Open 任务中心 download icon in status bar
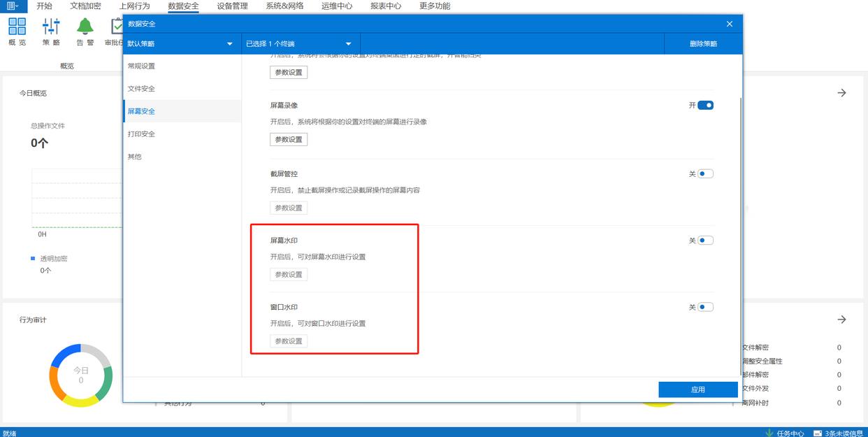The image size is (868, 437). pos(769,433)
